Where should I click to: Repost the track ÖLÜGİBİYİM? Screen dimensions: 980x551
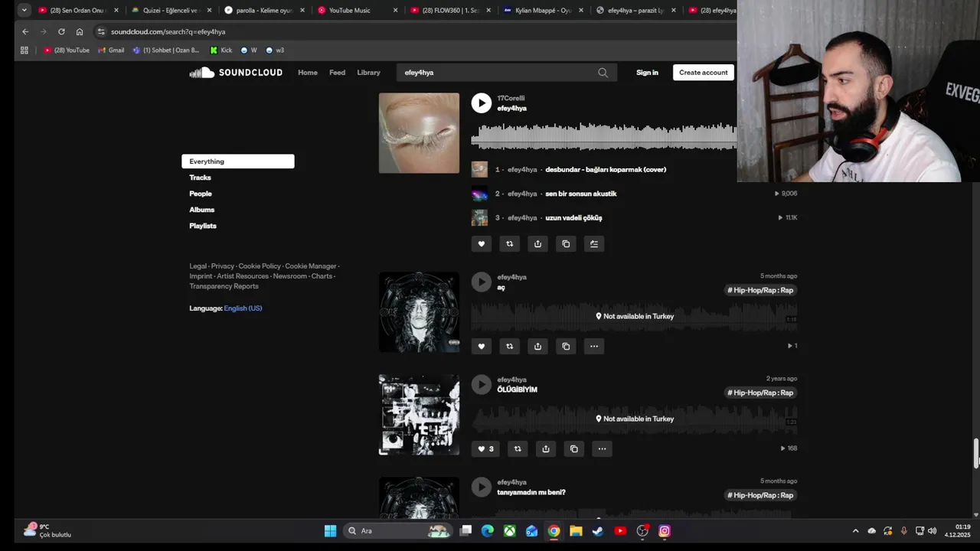point(518,449)
